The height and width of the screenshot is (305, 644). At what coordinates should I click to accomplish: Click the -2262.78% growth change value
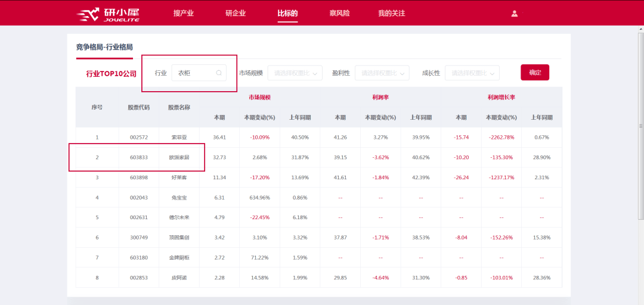(501, 138)
